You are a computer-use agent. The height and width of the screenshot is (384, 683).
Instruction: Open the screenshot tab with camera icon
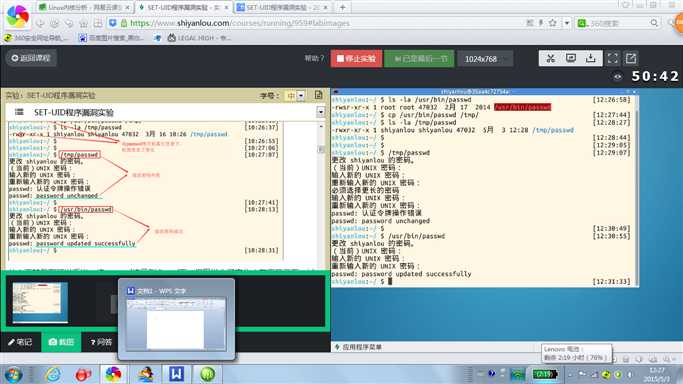coord(61,342)
